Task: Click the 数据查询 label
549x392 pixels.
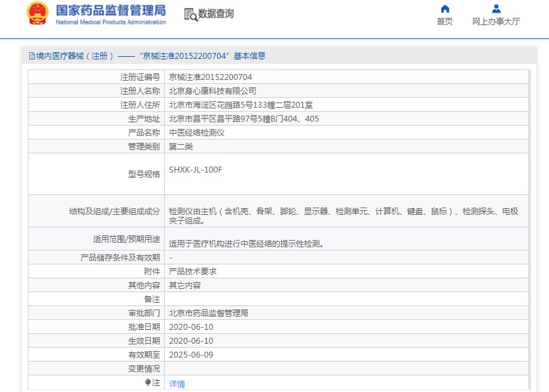Action: coord(216,14)
